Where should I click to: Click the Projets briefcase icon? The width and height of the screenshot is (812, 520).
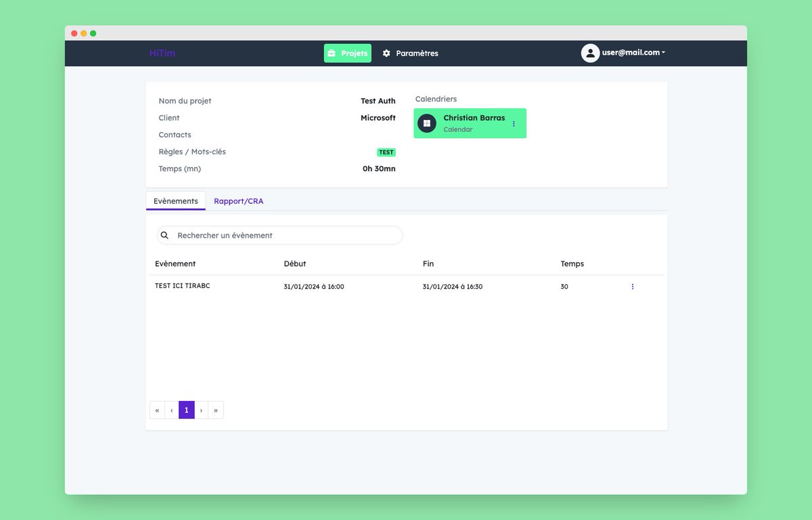(332, 53)
